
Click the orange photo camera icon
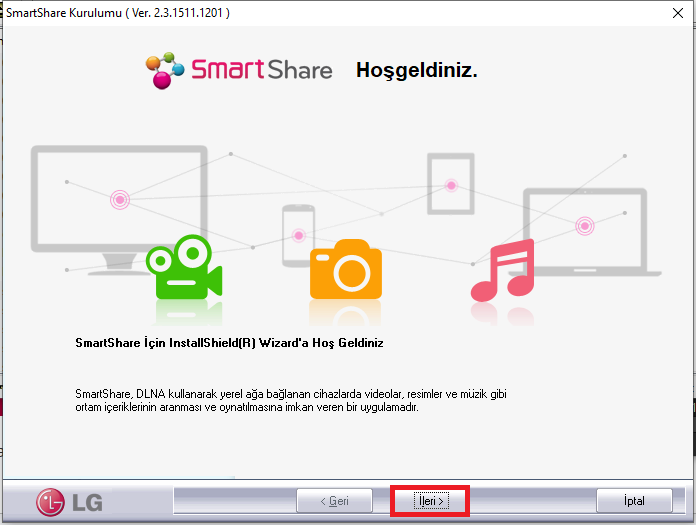346,269
